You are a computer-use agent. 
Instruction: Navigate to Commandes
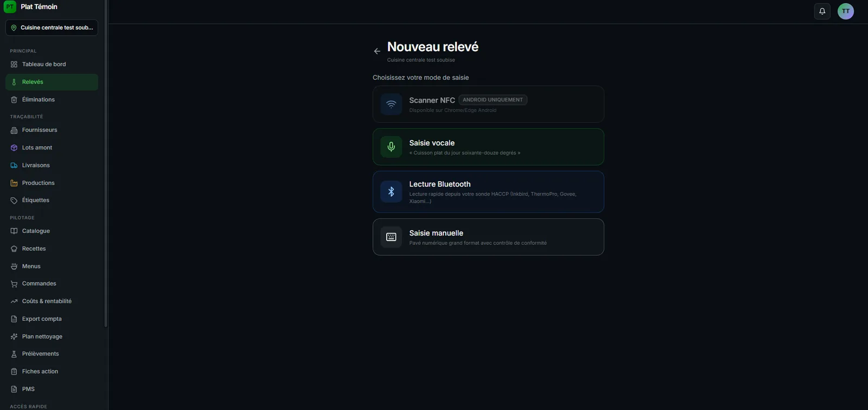pos(52,284)
